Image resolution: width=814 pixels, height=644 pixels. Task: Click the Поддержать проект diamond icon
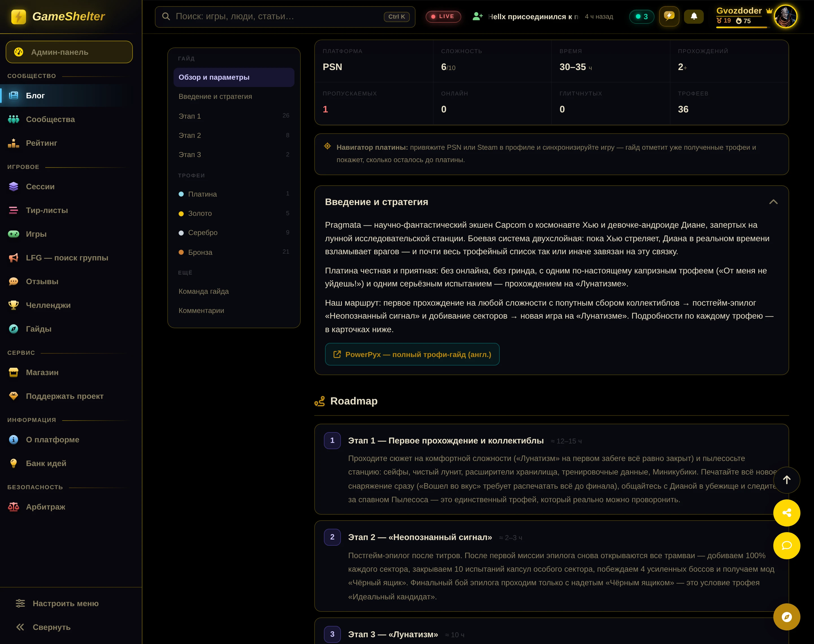click(x=14, y=396)
